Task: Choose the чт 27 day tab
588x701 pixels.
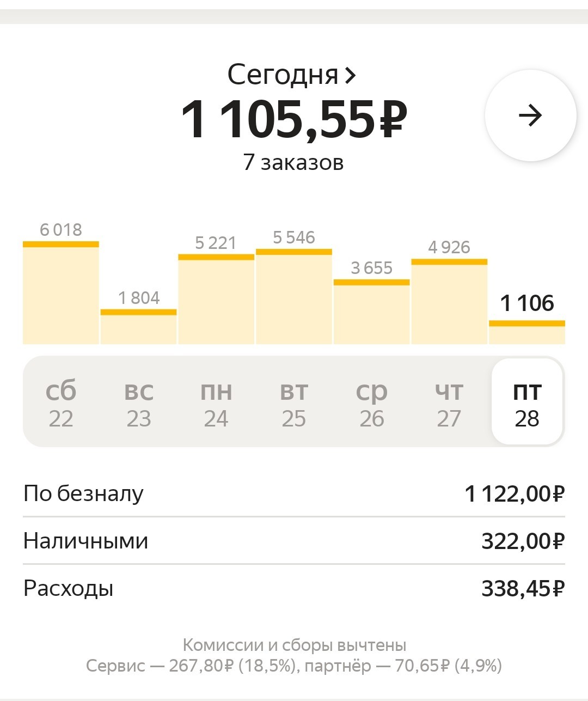Action: pos(449,403)
